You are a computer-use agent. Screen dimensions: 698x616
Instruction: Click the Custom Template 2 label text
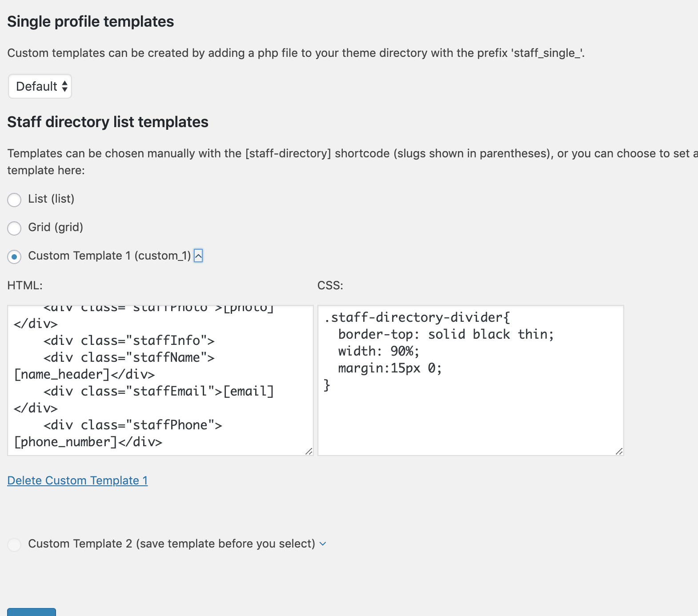pos(171,544)
